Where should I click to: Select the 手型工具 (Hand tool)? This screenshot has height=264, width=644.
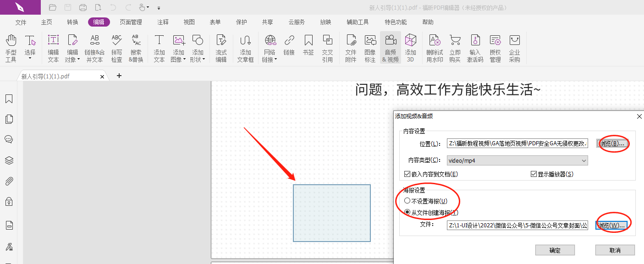(10, 47)
